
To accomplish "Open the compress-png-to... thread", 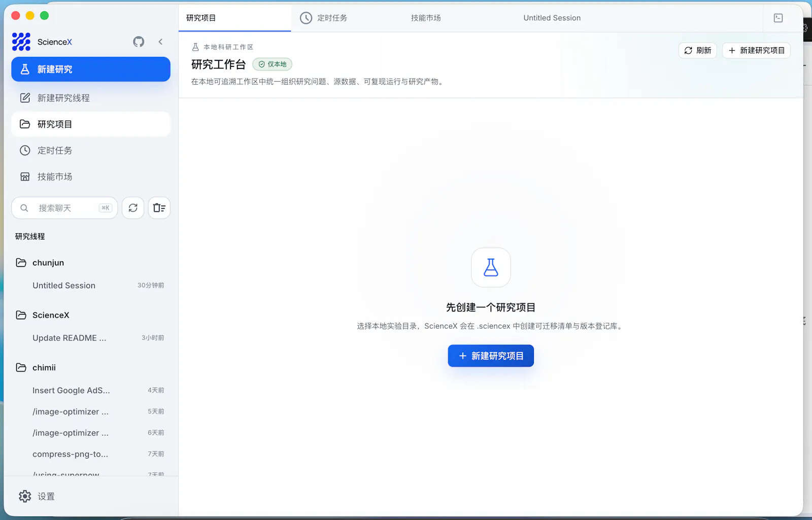I will [91, 454].
